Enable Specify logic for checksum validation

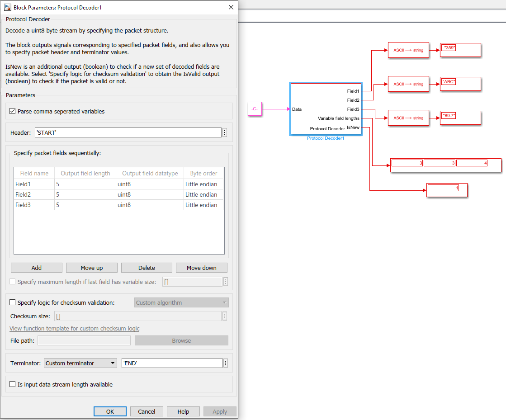click(12, 302)
